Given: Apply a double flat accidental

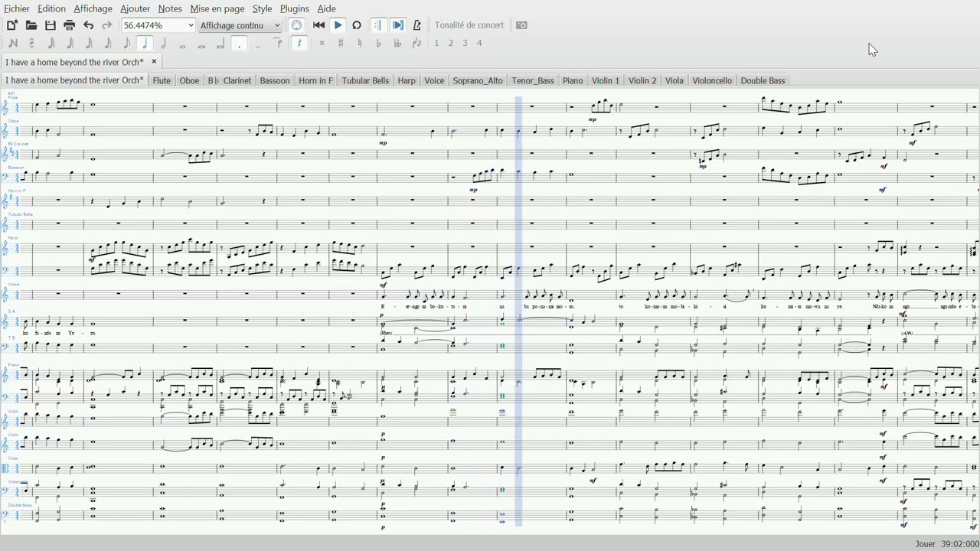Looking at the screenshot, I should click(397, 44).
